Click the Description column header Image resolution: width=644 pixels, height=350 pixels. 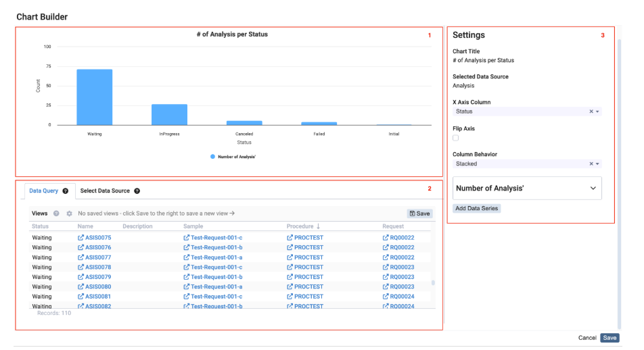pos(137,226)
